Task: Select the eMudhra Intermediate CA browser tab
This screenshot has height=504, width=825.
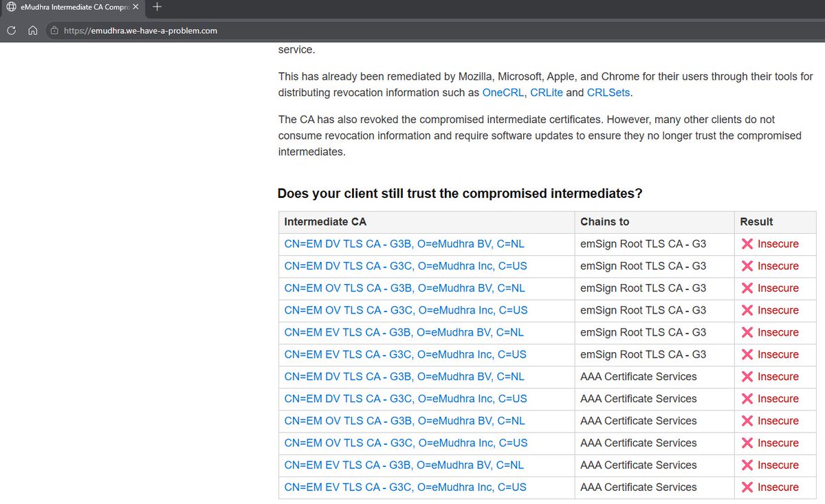Action: tap(72, 7)
